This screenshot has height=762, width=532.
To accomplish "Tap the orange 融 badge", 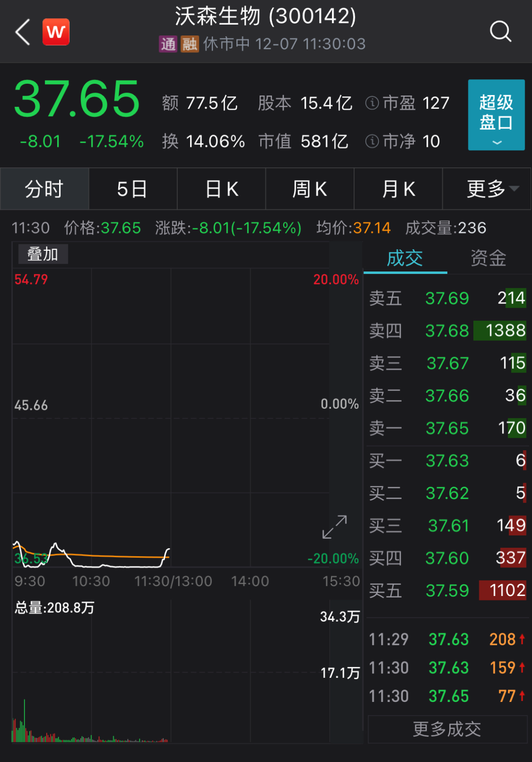I will click(190, 44).
